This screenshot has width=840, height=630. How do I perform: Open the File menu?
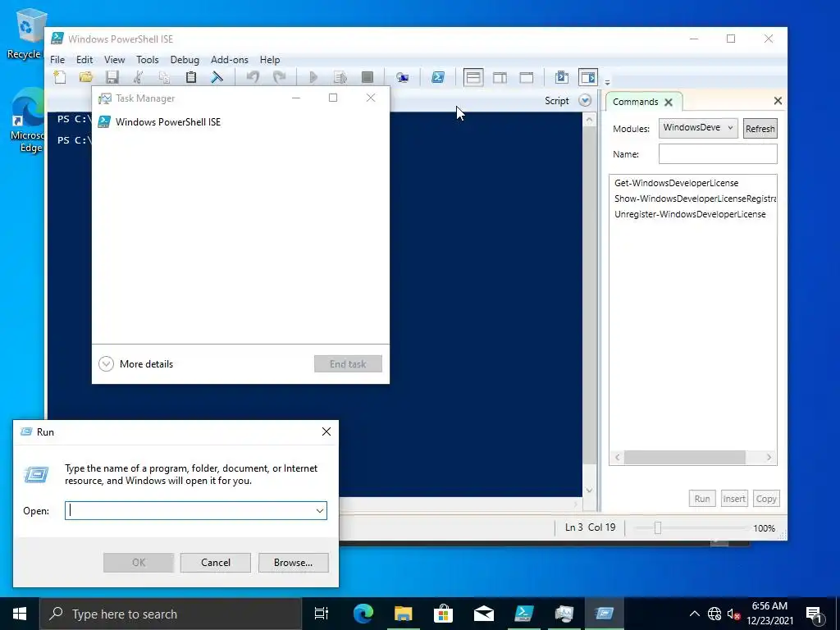click(x=57, y=59)
